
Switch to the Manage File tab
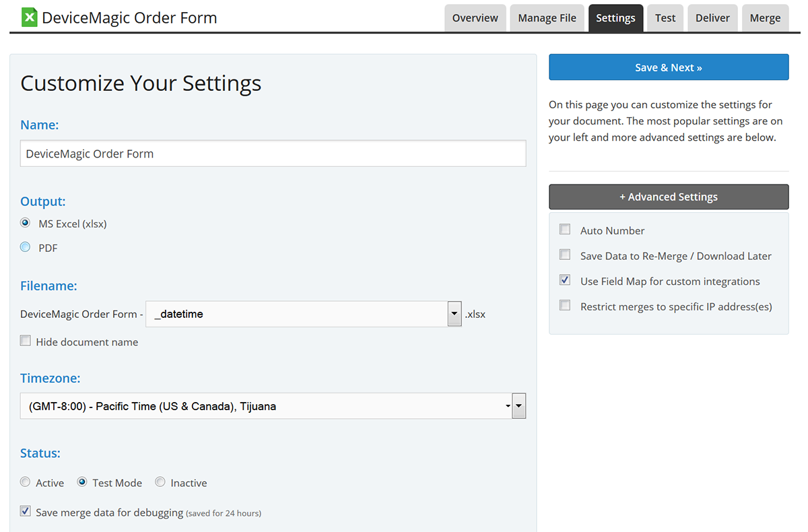point(547,18)
